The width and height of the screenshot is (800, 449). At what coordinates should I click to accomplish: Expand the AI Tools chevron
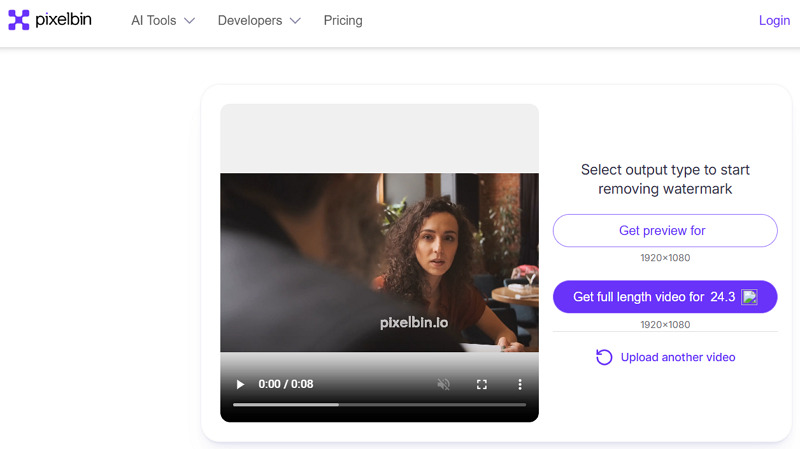point(190,21)
